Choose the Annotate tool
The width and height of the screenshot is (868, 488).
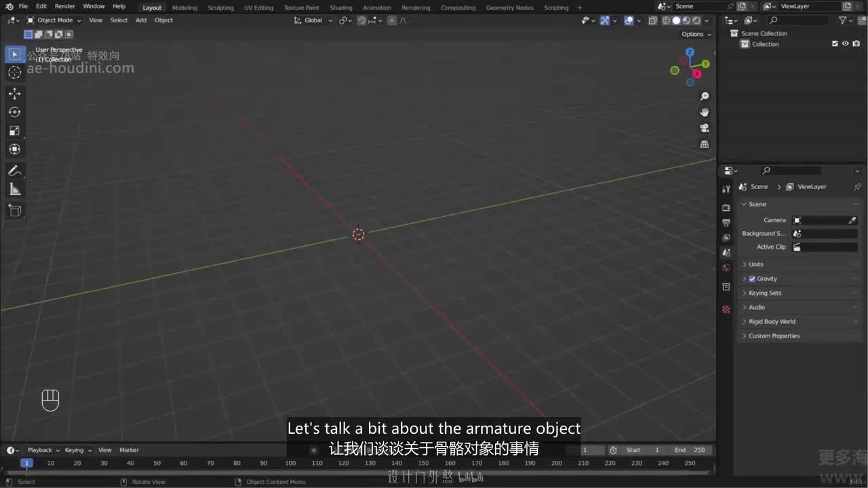click(14, 171)
